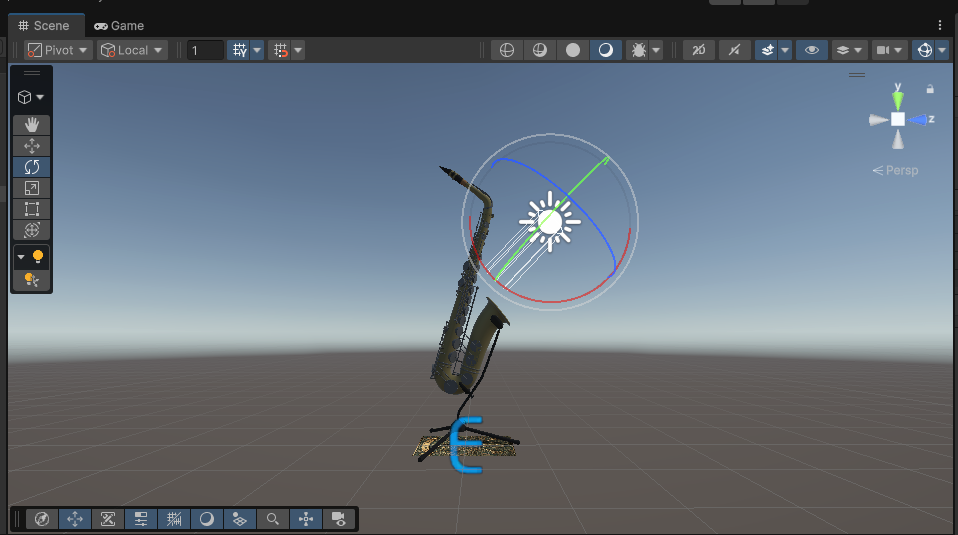The width and height of the screenshot is (958, 535).
Task: Click the lightbulb light tool icon
Action: [38, 257]
